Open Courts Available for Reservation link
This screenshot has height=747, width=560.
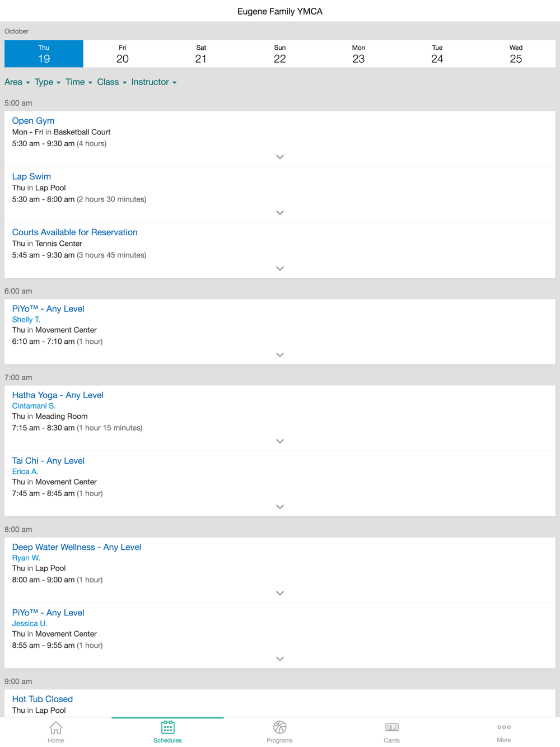click(74, 232)
